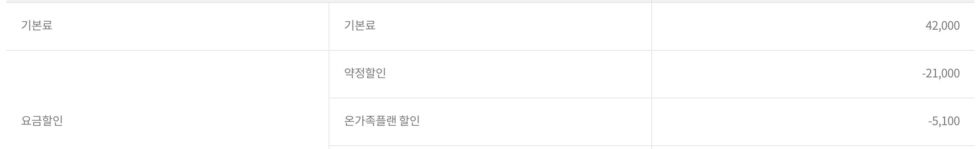Click empty space right of middle-column 기본료 label

point(513,26)
